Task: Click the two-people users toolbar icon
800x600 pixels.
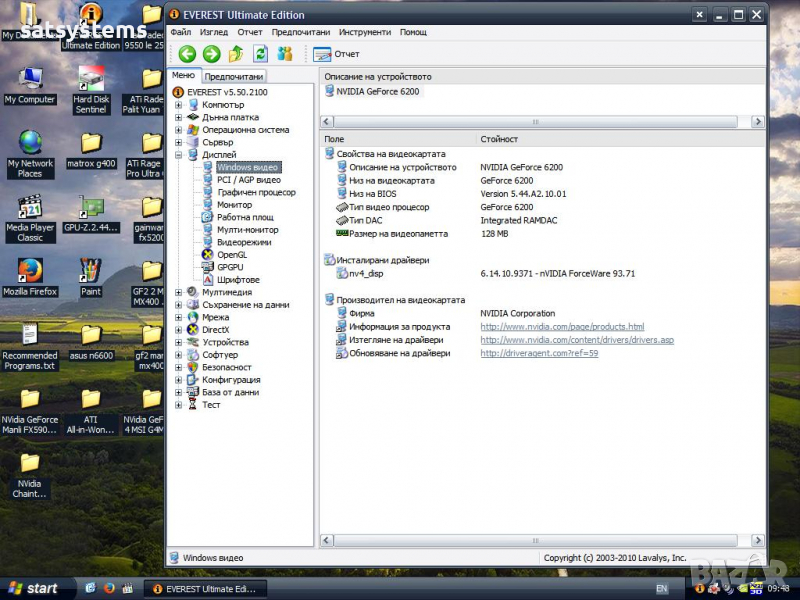Action: pyautogui.click(x=285, y=54)
